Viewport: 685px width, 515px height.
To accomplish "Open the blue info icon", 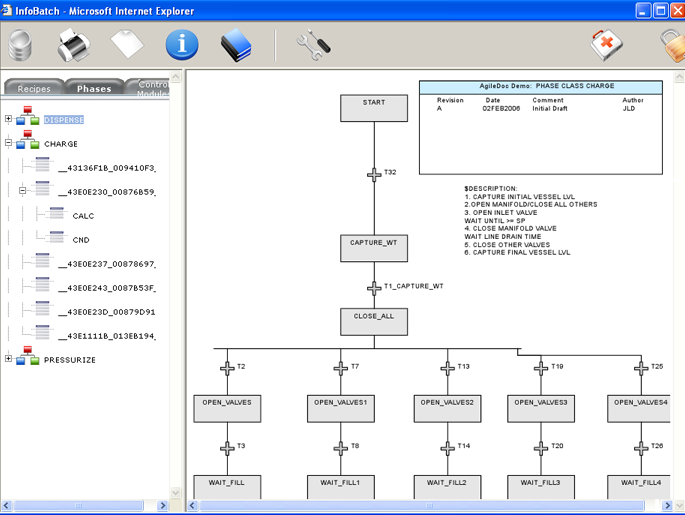I will tap(182, 45).
